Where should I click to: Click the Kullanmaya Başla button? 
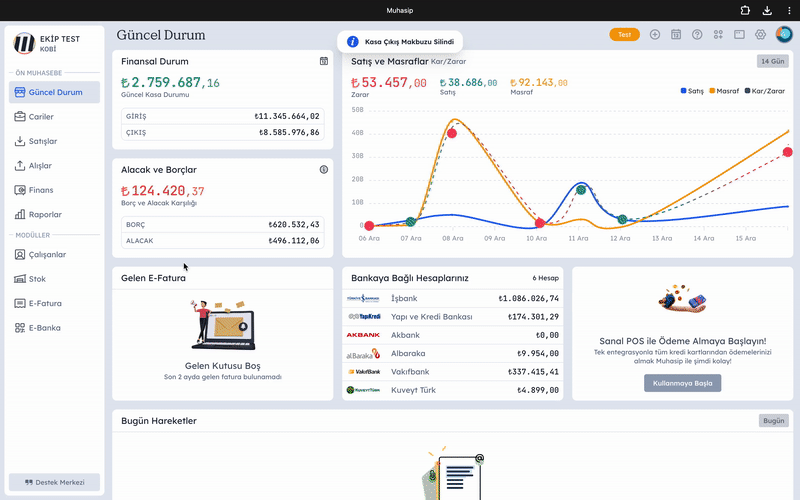point(682,383)
